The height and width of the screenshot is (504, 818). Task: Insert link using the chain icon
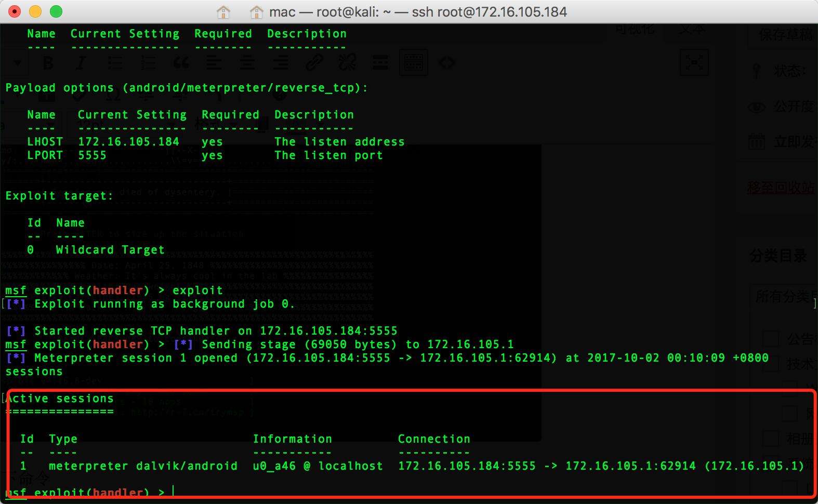coord(314,63)
